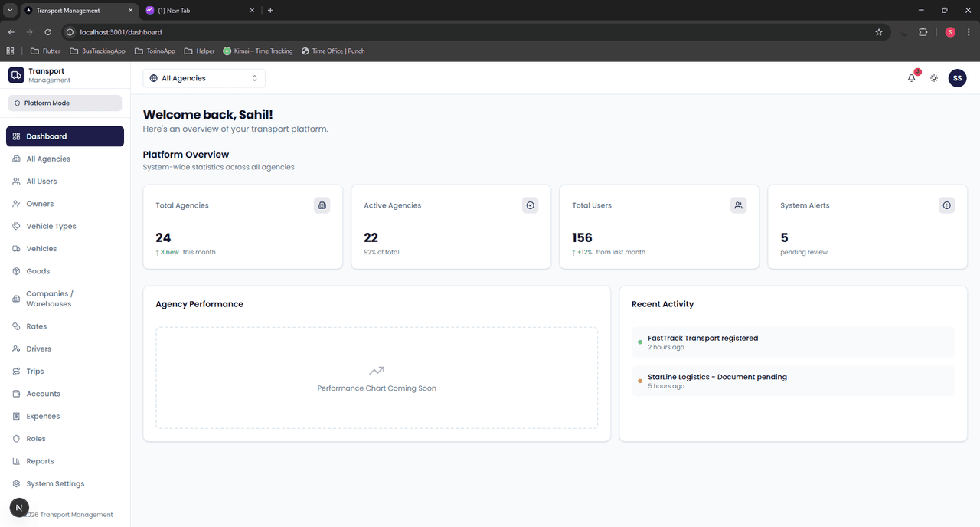Open the BusTrackingApp bookmarks folder
Viewport: 980px width, 527px height.
[x=97, y=51]
